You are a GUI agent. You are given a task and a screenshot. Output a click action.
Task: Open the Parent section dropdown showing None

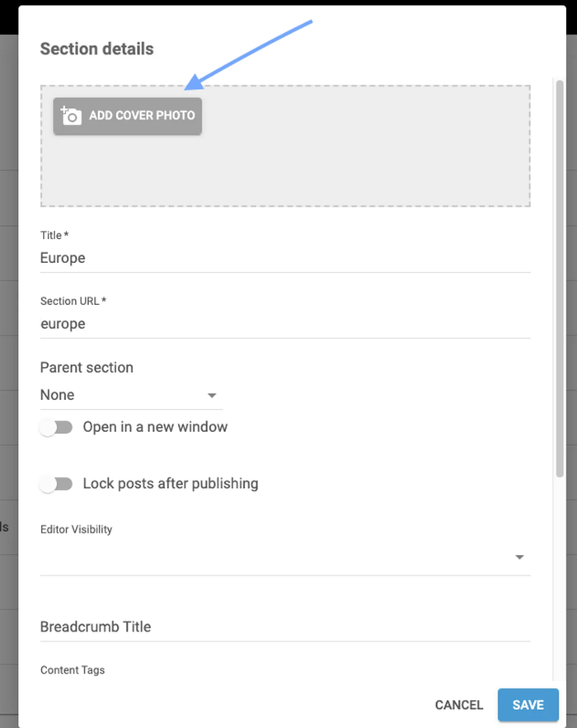tap(128, 395)
